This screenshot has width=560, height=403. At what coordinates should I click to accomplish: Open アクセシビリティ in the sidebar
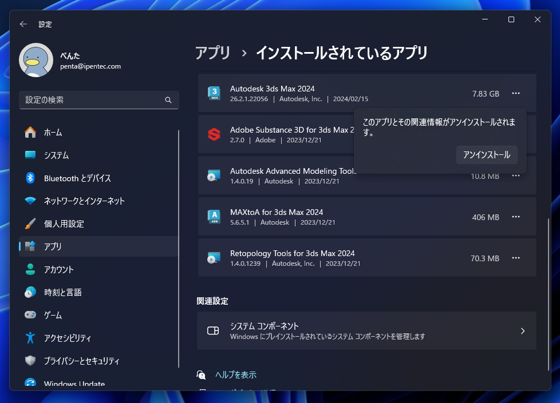(x=98, y=338)
